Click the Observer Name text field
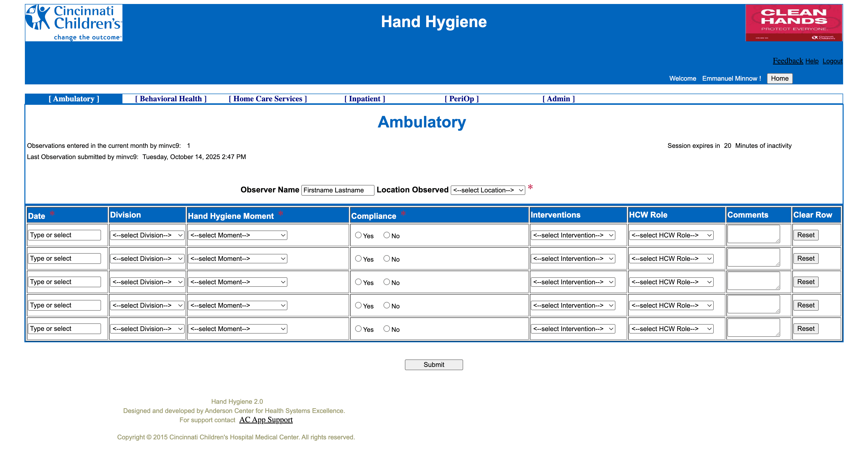This screenshot has width=868, height=465. 338,190
